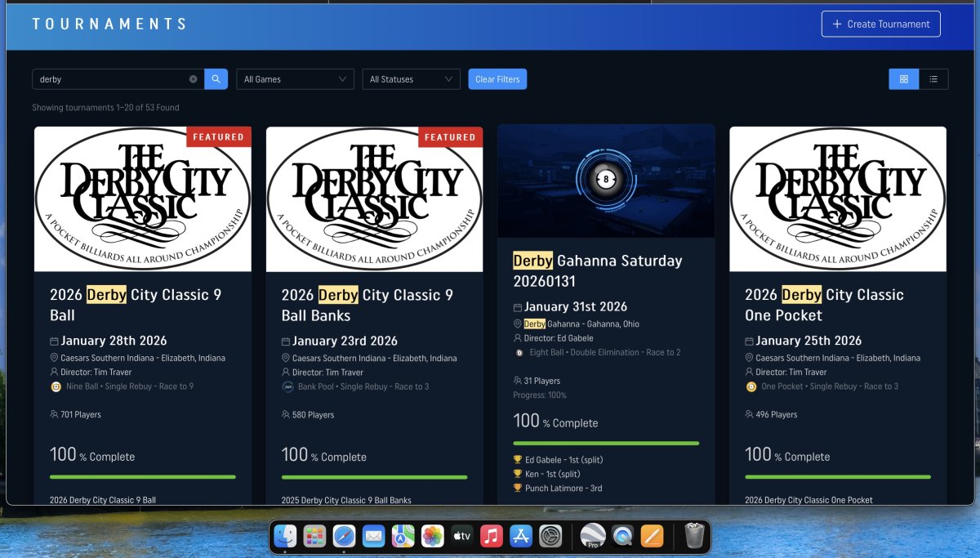The width and height of the screenshot is (980, 558).
Task: Click the blue search magnifier button
Action: (216, 79)
